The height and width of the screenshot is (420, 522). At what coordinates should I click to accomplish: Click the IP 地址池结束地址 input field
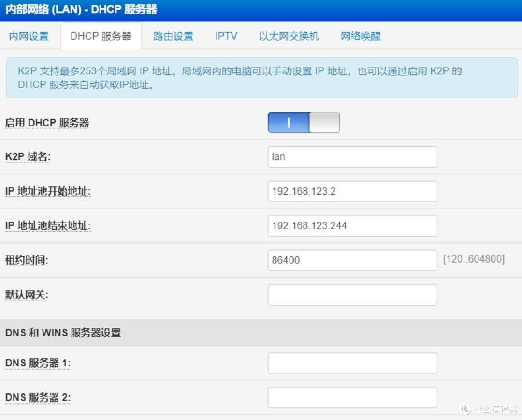352,225
